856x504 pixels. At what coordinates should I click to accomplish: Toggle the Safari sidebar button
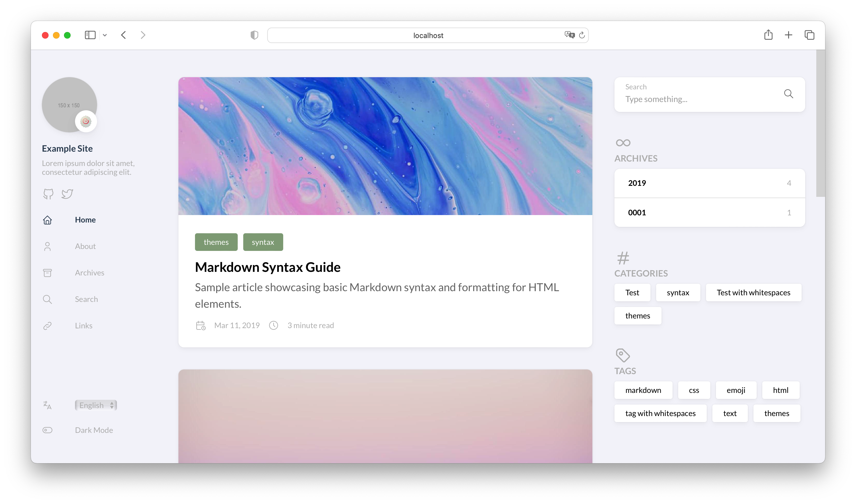90,35
